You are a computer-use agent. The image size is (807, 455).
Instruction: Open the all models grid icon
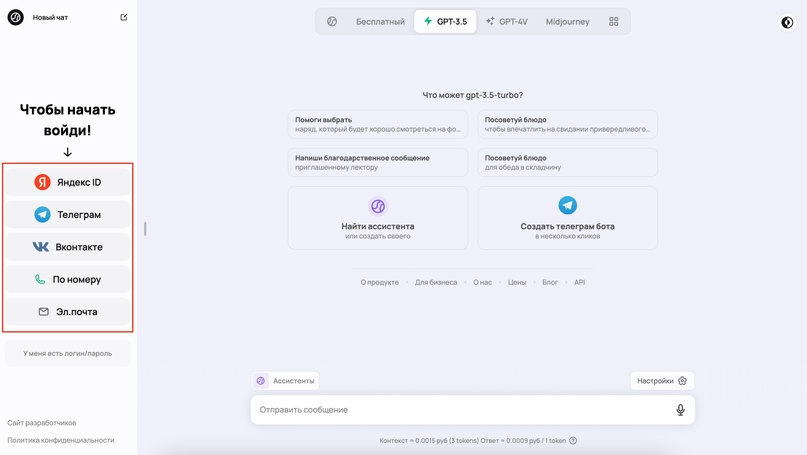point(613,22)
